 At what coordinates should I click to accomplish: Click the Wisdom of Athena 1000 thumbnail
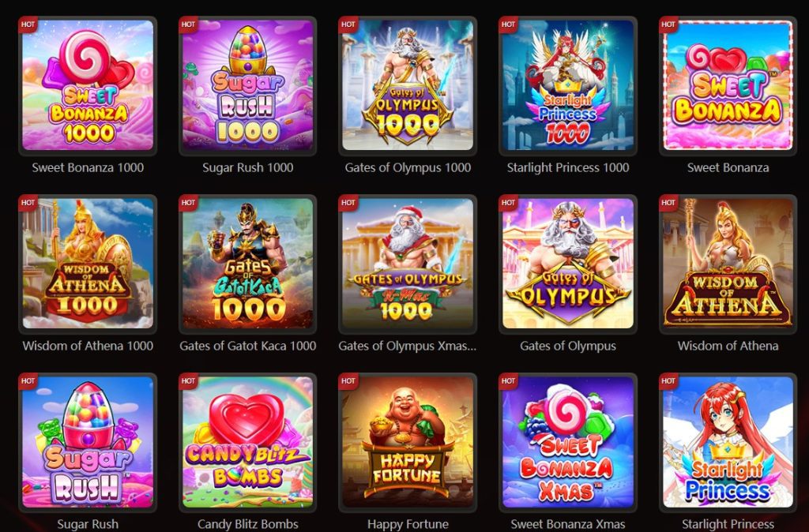click(88, 264)
